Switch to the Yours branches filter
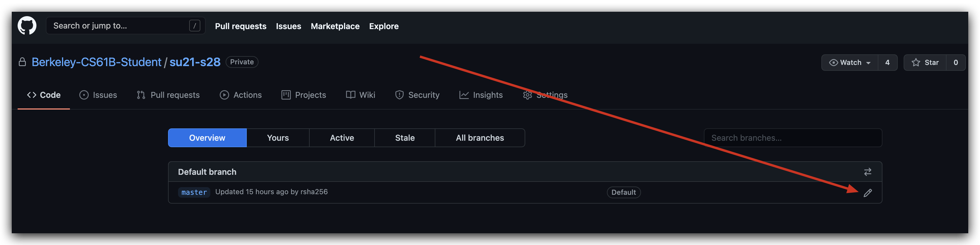The image size is (980, 245). click(x=278, y=138)
